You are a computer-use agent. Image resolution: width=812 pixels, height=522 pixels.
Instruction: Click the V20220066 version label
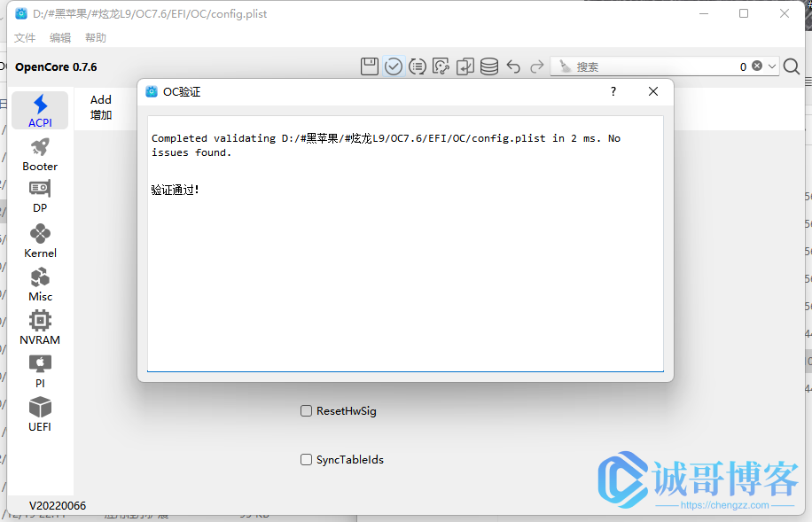coord(58,505)
